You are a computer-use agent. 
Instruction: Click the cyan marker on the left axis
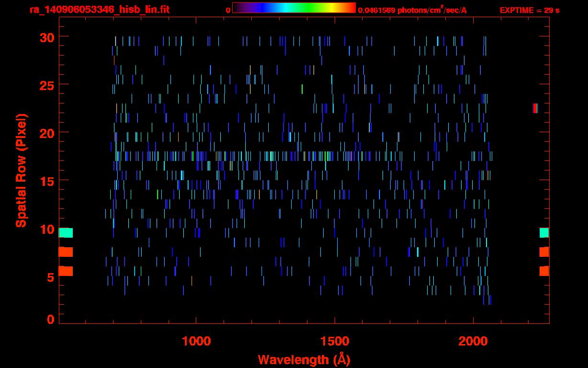pos(66,233)
